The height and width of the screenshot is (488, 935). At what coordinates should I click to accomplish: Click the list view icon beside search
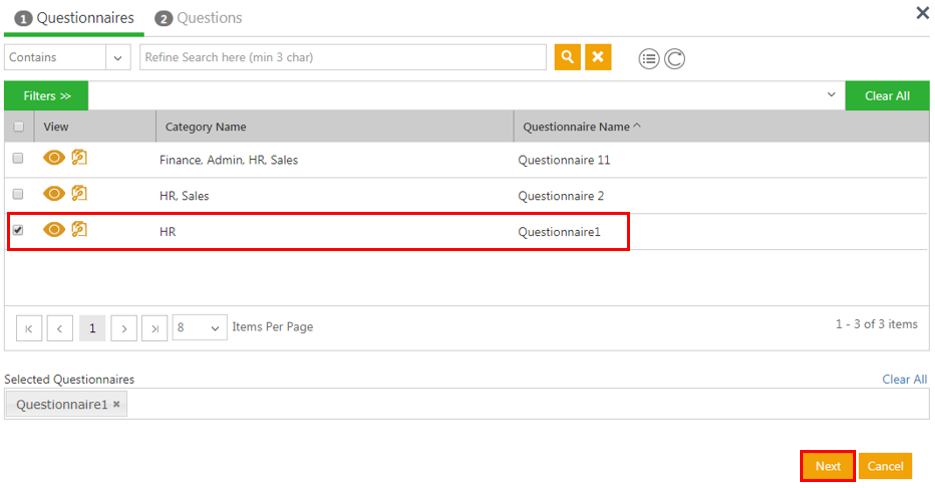point(649,59)
